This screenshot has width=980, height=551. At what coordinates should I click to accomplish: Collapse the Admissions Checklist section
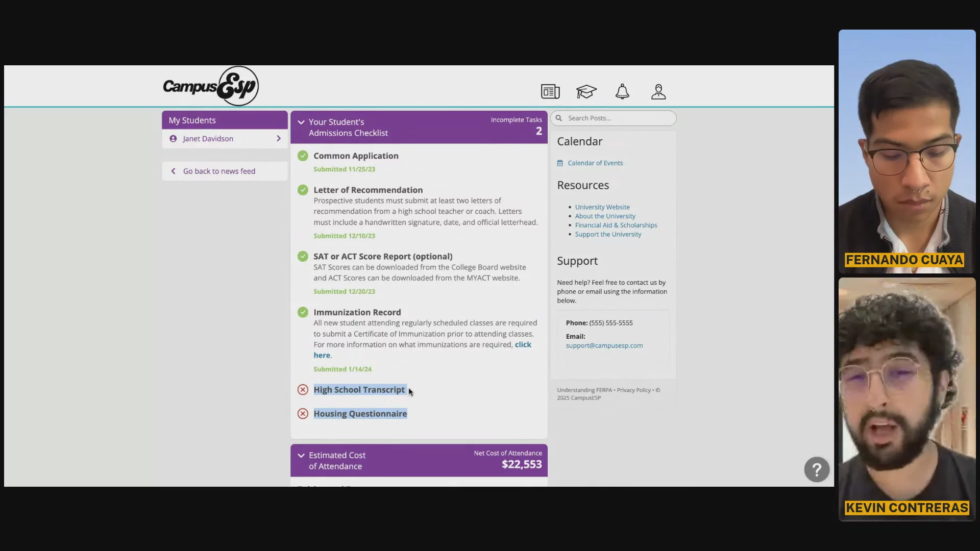point(301,122)
